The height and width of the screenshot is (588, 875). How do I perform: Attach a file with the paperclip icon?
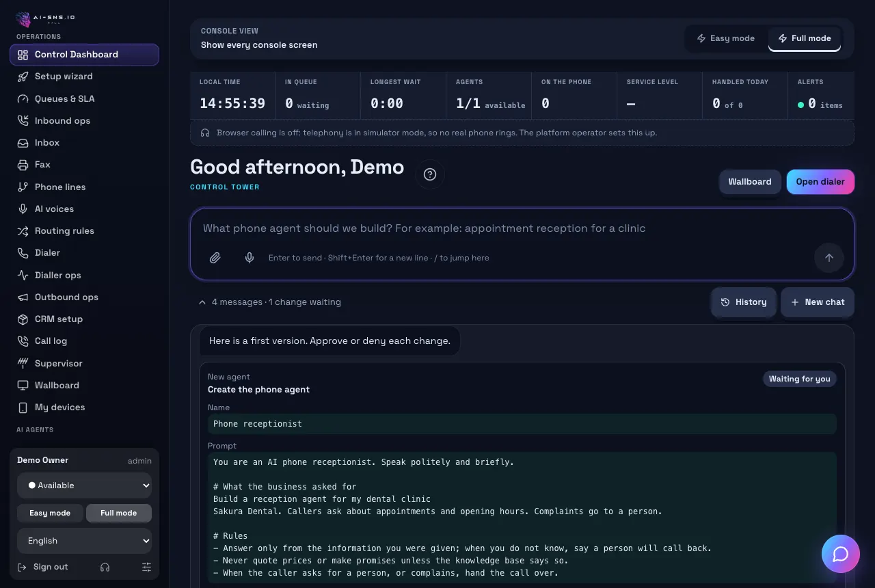pyautogui.click(x=215, y=258)
